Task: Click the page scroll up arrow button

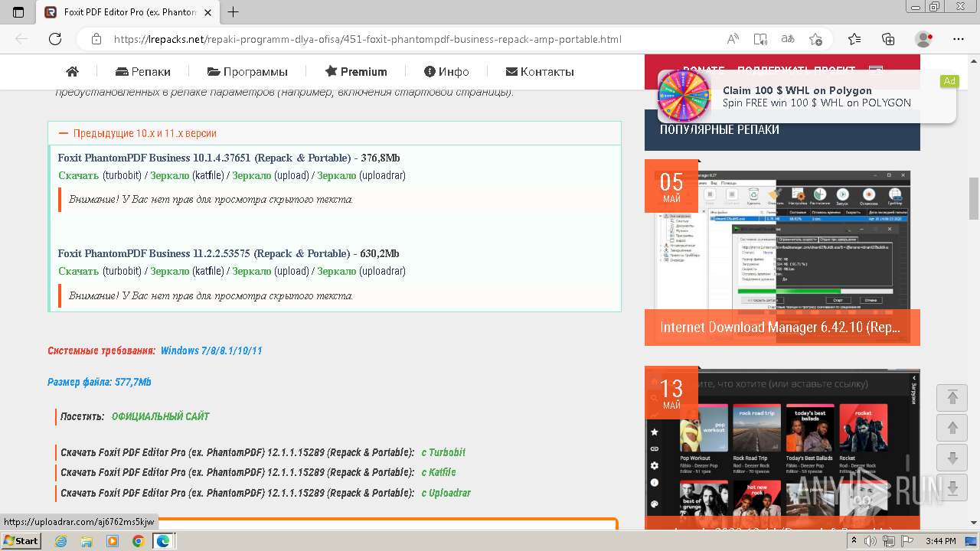Action: (952, 428)
